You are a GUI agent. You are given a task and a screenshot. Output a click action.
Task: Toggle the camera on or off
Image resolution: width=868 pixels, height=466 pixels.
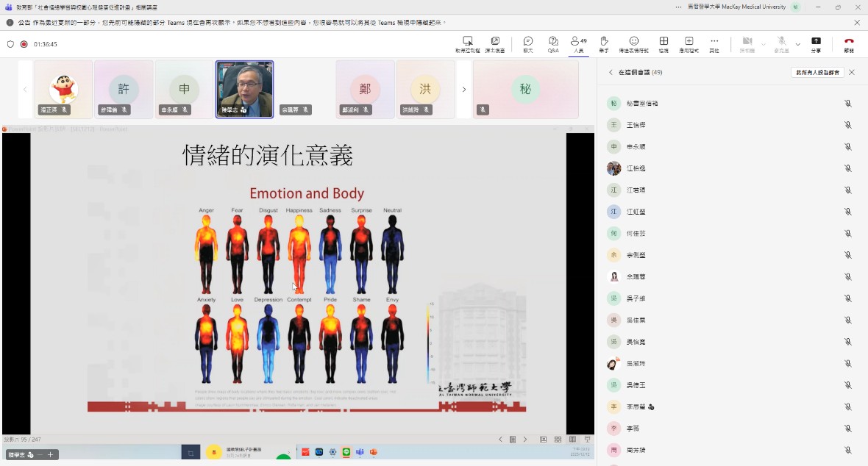(747, 43)
